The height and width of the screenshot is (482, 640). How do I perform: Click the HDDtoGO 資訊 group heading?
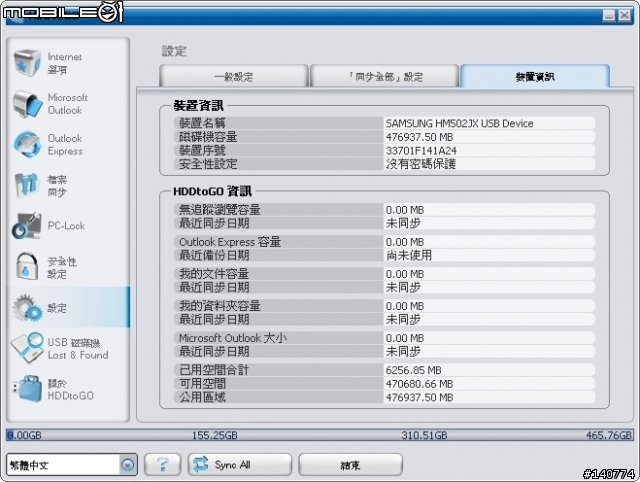tap(212, 191)
